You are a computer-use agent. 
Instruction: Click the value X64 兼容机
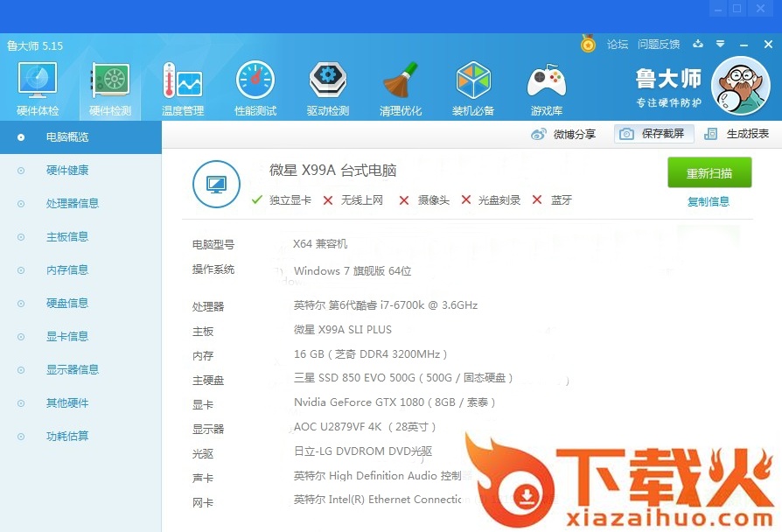pyautogui.click(x=320, y=244)
